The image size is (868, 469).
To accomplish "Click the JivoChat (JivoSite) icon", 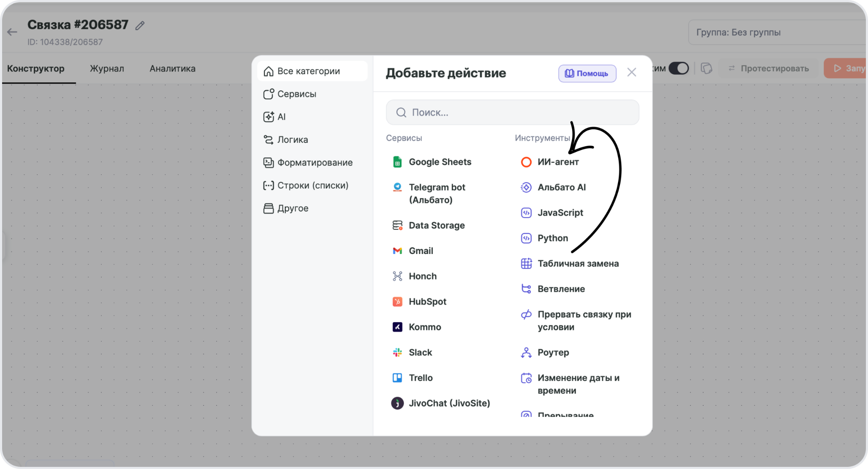I will (x=397, y=403).
